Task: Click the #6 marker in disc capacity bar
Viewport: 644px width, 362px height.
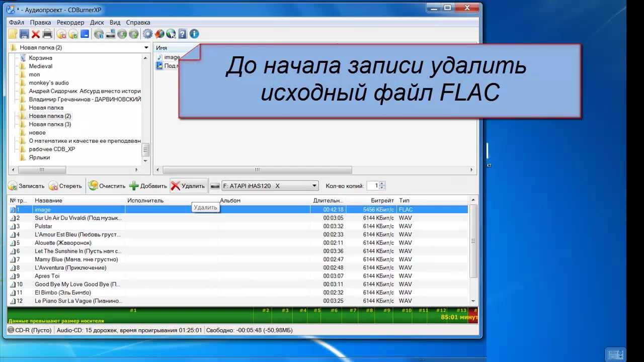Action: tap(334, 311)
